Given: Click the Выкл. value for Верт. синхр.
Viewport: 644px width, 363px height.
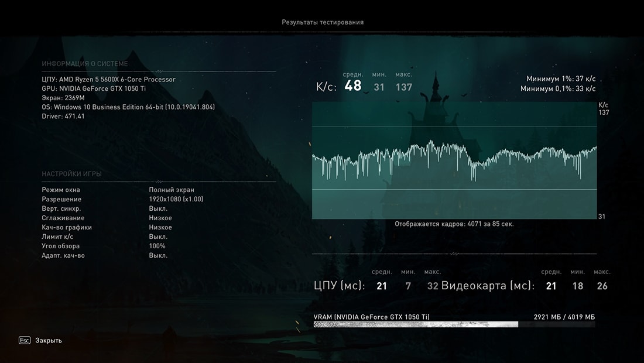Looking at the screenshot, I should tap(158, 208).
